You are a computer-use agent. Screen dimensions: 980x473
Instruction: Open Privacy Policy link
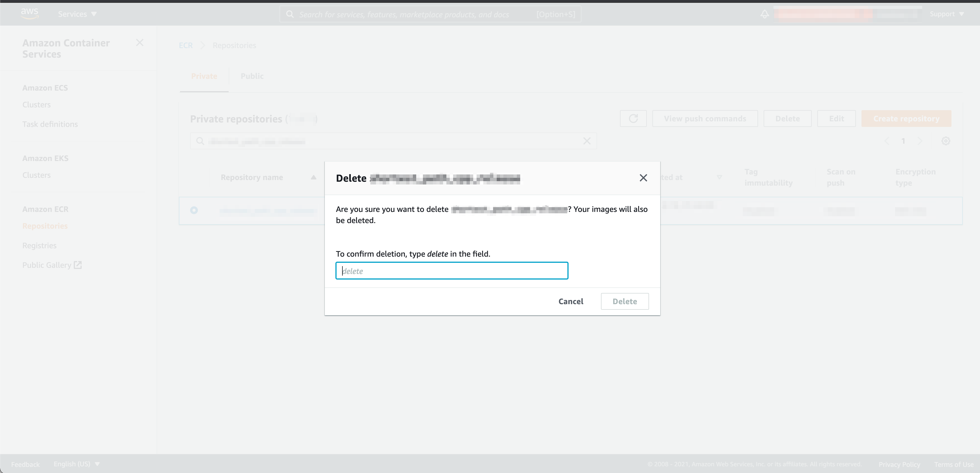[x=899, y=464]
